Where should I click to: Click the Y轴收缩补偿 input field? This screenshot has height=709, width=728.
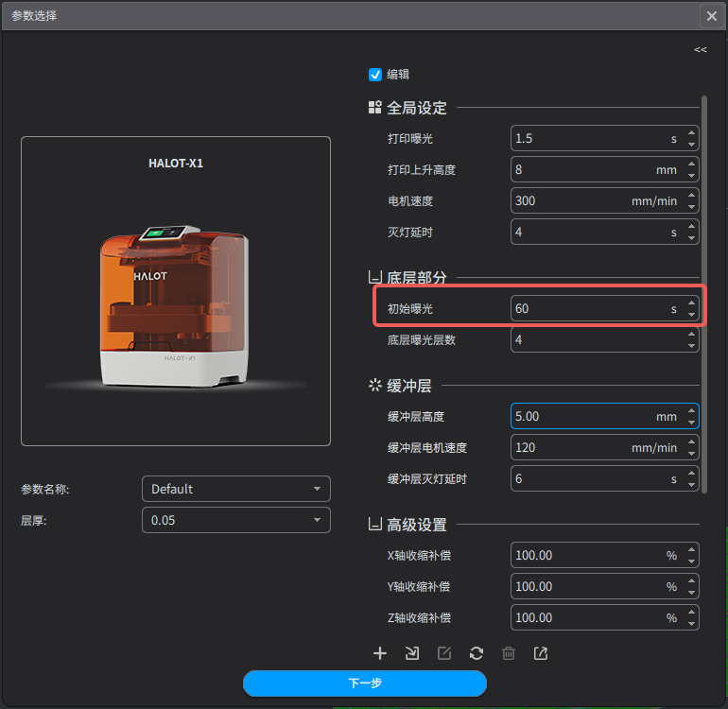point(604,586)
